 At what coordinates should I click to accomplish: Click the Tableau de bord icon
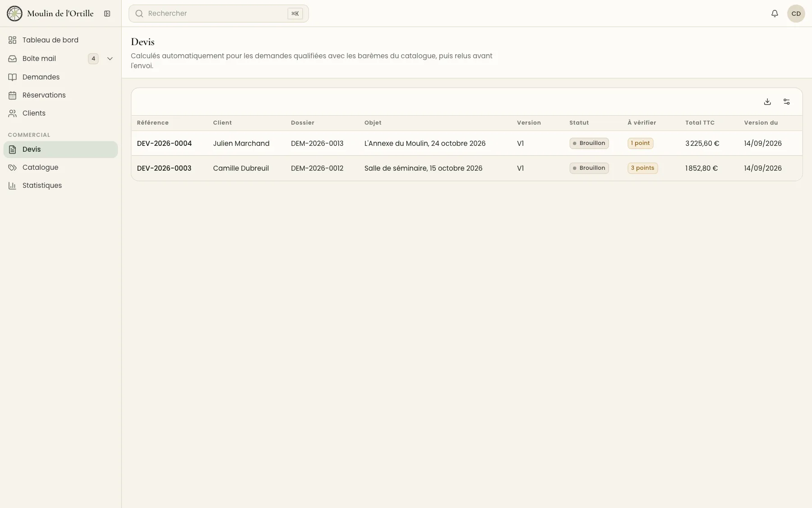13,40
